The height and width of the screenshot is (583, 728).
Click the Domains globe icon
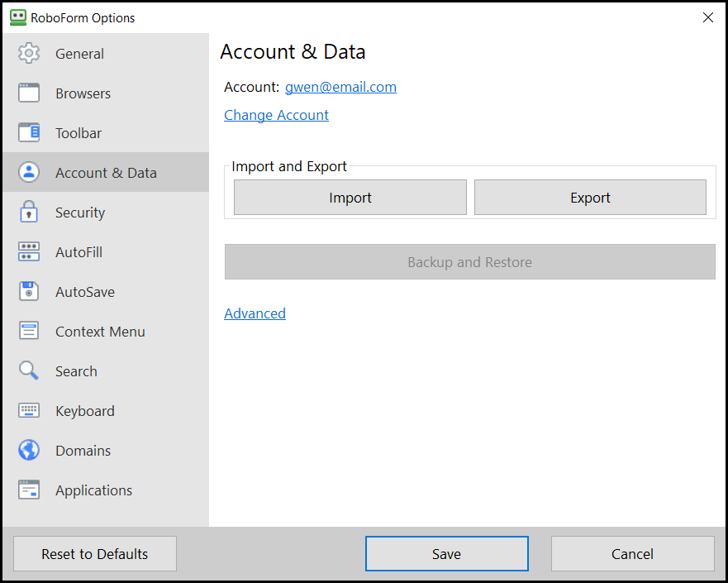29,451
